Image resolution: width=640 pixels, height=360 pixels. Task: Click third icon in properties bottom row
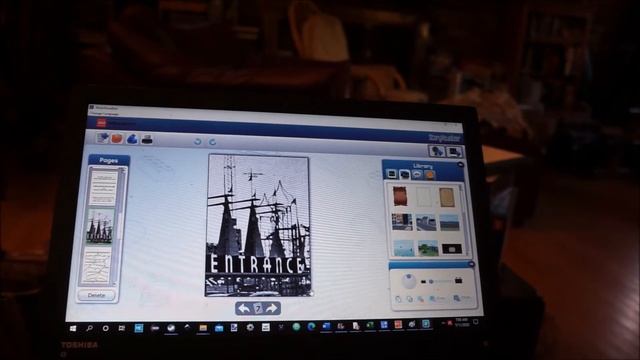(x=420, y=299)
